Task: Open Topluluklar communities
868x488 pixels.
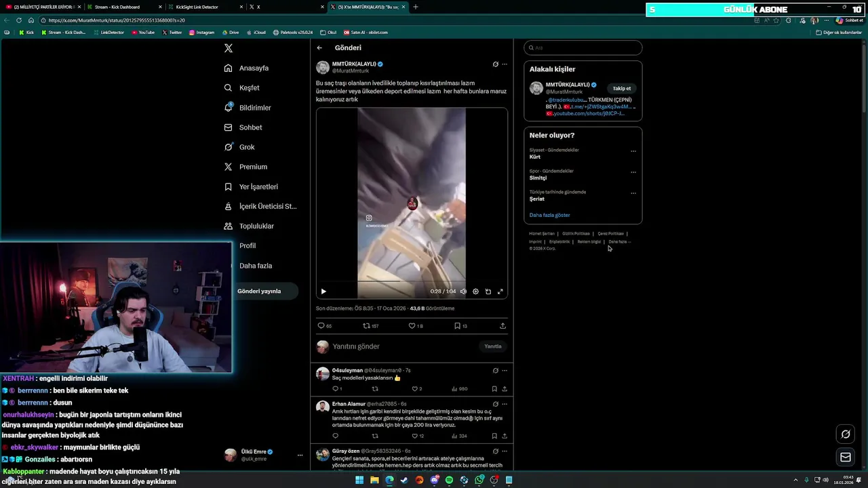Action: [249, 226]
